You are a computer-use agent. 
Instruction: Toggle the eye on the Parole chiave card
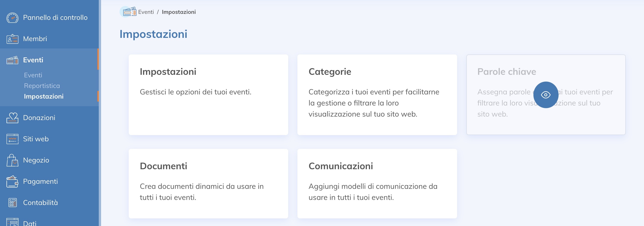coord(545,95)
